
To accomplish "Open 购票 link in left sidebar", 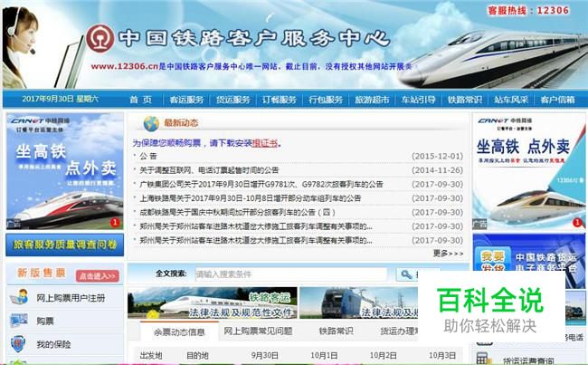I will [45, 321].
